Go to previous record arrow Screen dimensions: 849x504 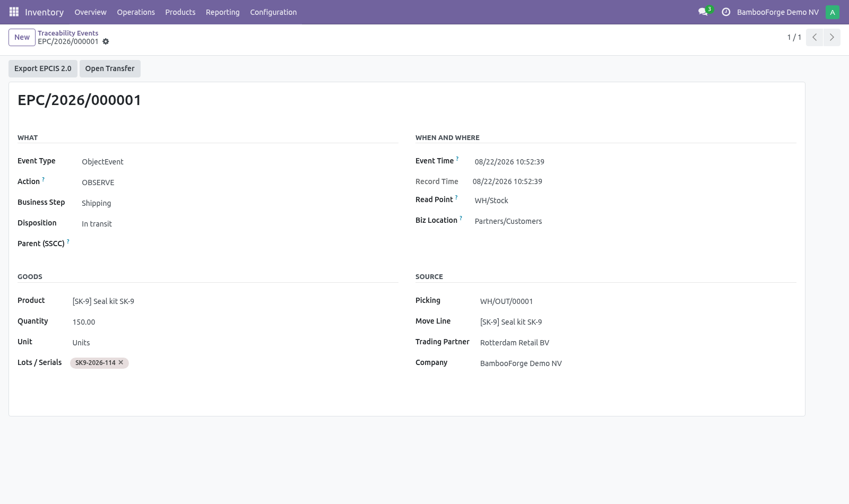click(x=815, y=37)
